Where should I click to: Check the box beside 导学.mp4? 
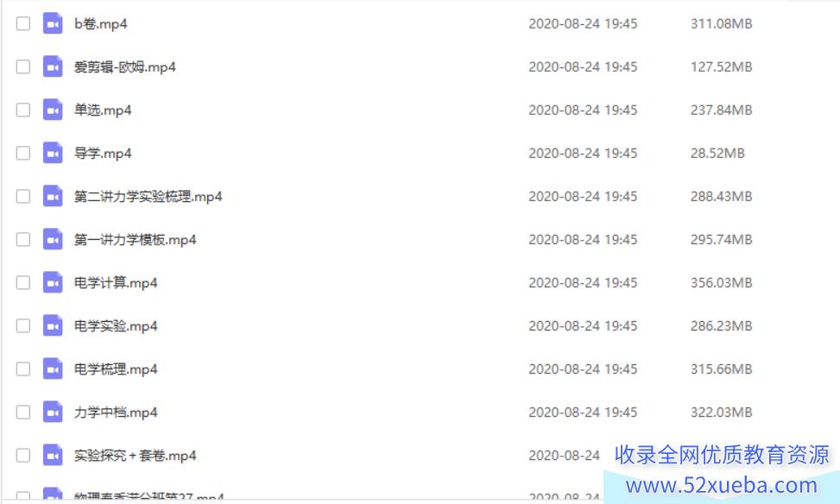click(x=23, y=153)
